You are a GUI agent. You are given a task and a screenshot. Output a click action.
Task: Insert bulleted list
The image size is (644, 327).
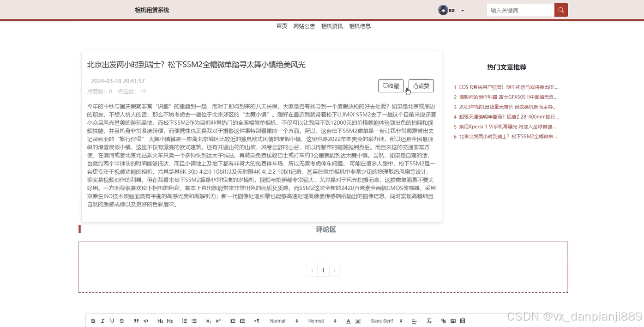194,321
